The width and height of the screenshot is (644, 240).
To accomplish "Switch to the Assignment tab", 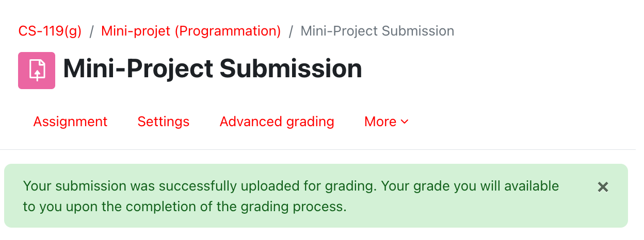I will click(x=70, y=122).
